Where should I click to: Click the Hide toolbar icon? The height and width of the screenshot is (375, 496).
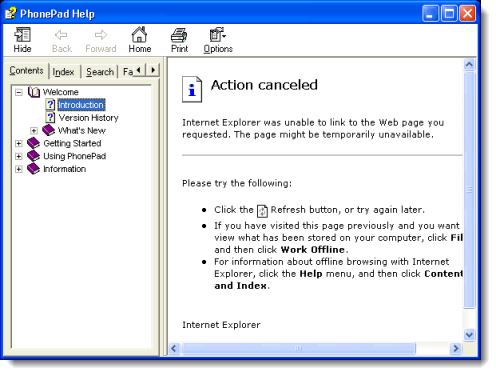point(22,34)
